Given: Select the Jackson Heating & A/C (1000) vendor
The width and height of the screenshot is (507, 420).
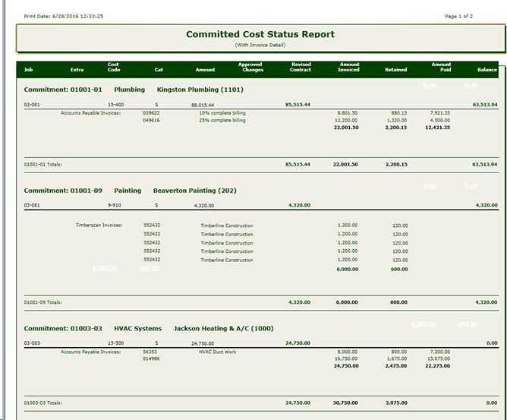Looking at the screenshot, I should [x=224, y=328].
